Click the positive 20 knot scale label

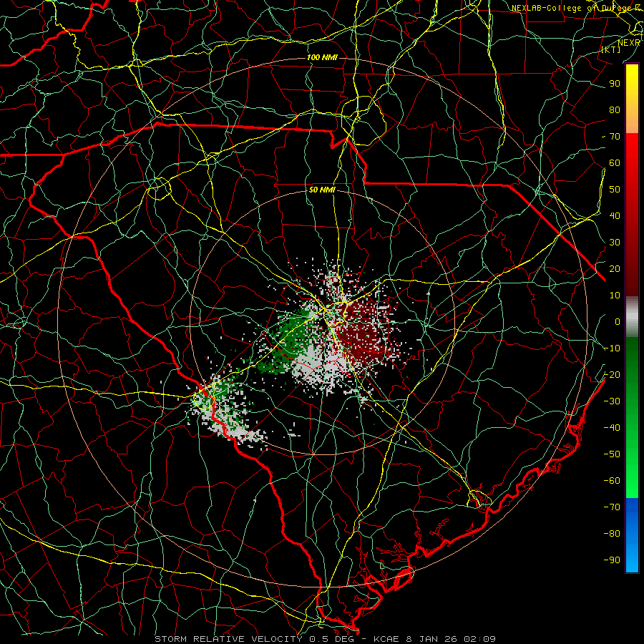click(x=615, y=268)
